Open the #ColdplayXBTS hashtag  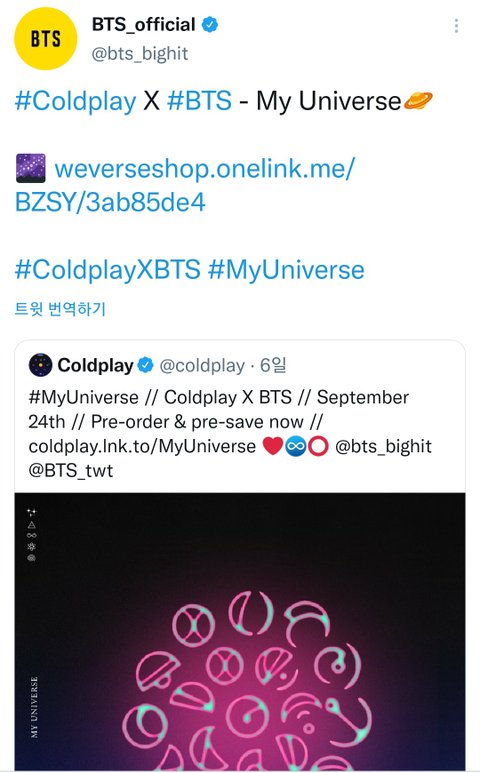pos(107,270)
